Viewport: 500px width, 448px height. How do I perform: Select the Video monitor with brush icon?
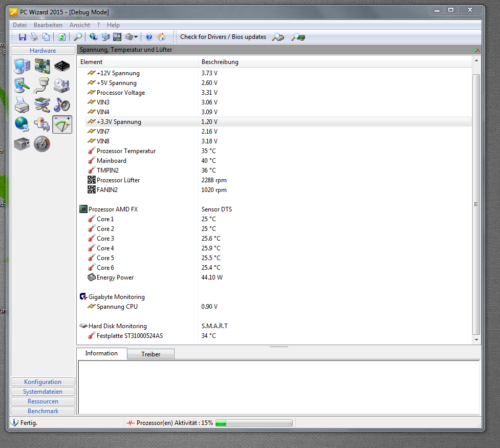click(22, 86)
